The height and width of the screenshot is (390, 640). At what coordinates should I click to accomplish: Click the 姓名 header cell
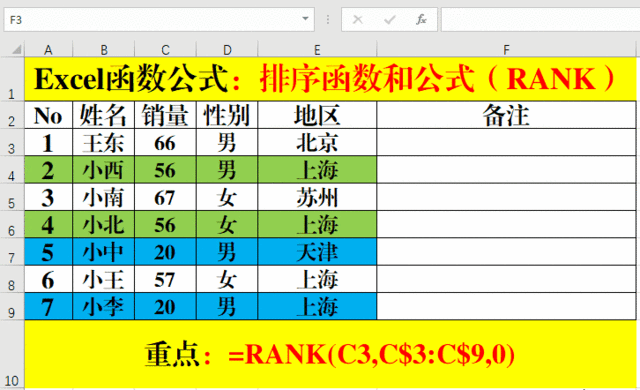pyautogui.click(x=104, y=115)
